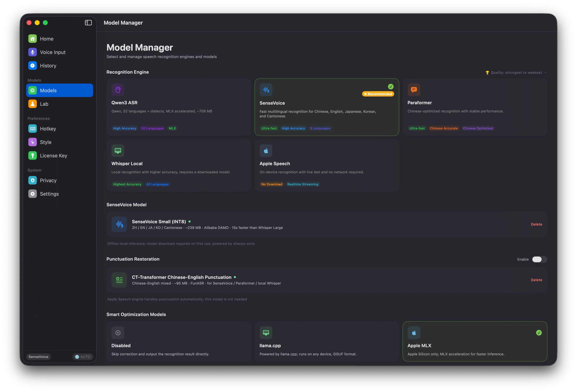This screenshot has width=577, height=392.
Task: Click the AUTO language pill
Action: pyautogui.click(x=83, y=357)
